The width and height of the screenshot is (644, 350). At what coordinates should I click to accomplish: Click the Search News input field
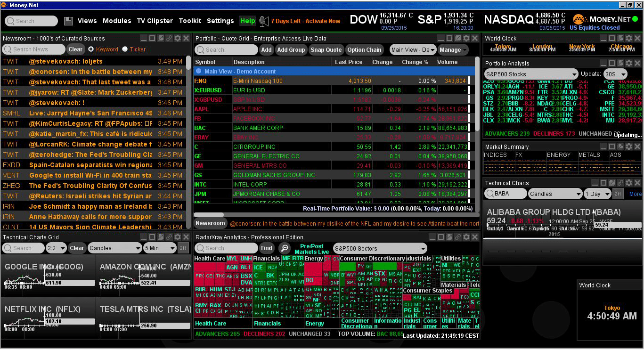point(34,49)
